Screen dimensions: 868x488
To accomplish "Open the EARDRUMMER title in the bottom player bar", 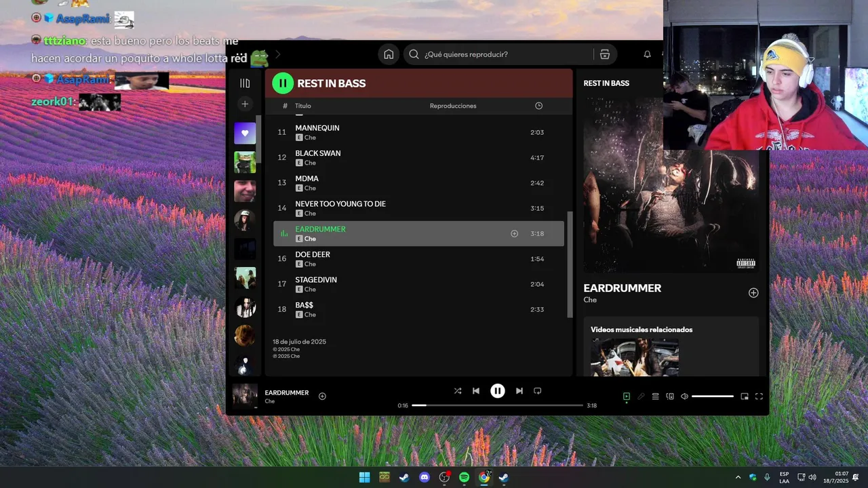I will (287, 392).
